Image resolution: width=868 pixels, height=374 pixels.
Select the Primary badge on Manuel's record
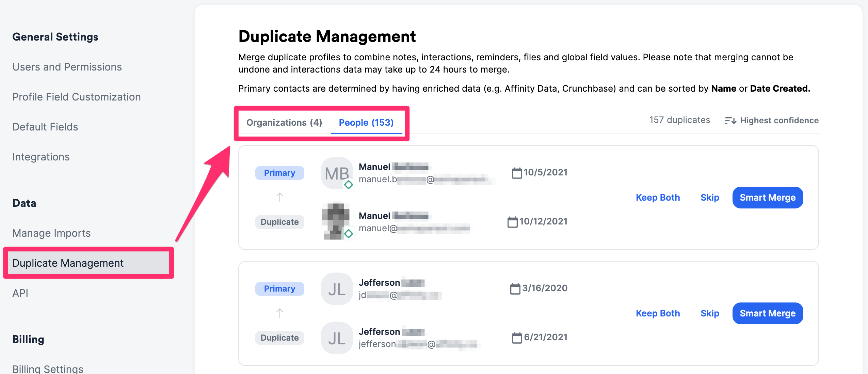280,173
